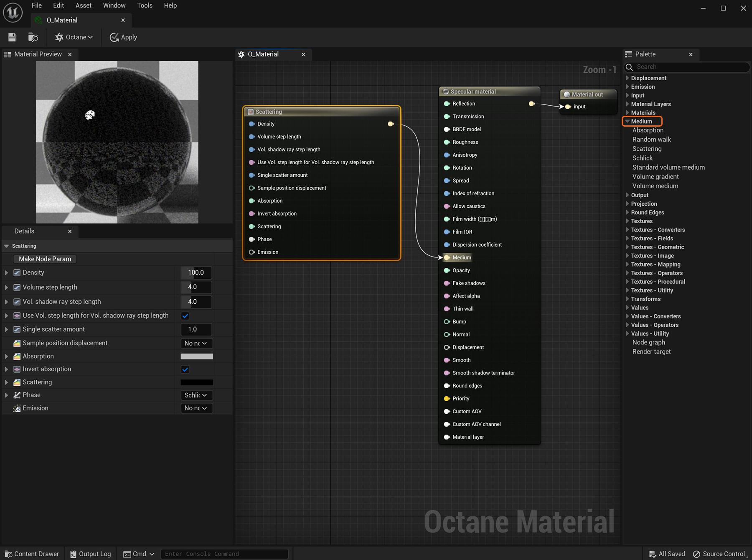
Task: Click the Single scatter amount value field
Action: [x=196, y=329]
